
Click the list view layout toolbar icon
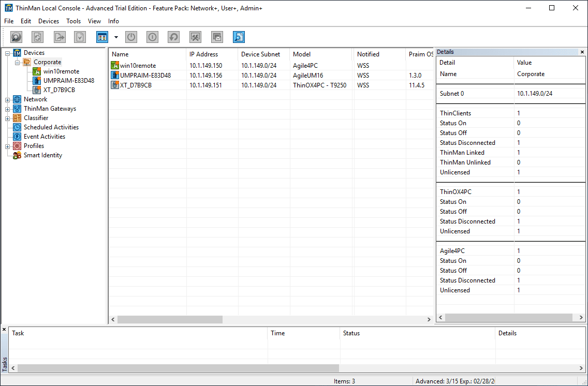tap(102, 37)
